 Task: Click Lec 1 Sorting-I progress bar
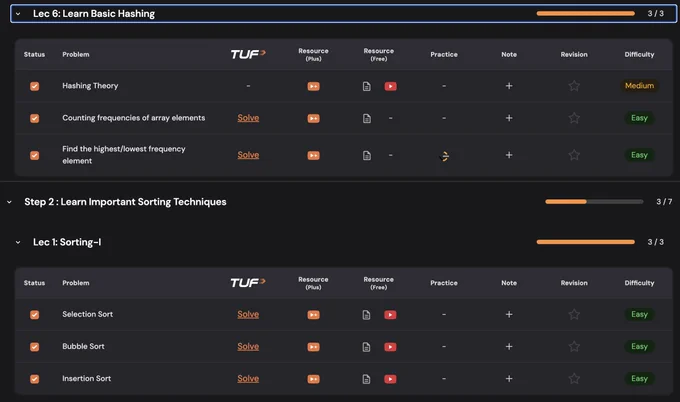point(585,242)
